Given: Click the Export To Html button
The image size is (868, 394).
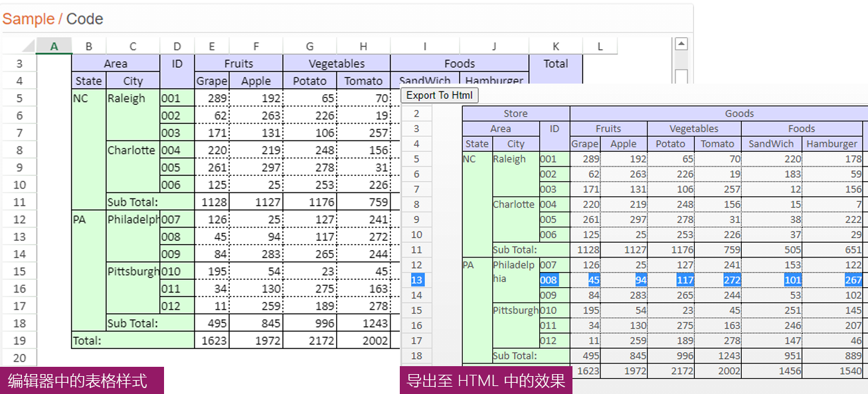Looking at the screenshot, I should [440, 95].
